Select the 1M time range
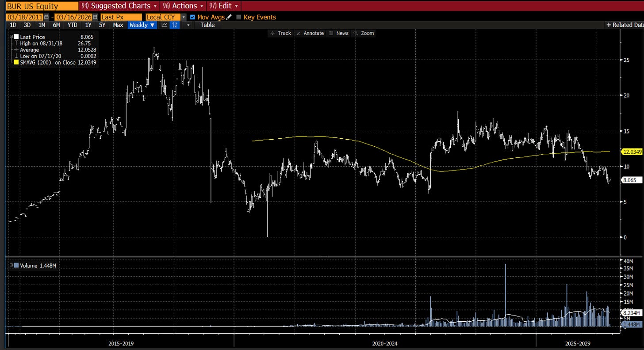 coord(42,25)
